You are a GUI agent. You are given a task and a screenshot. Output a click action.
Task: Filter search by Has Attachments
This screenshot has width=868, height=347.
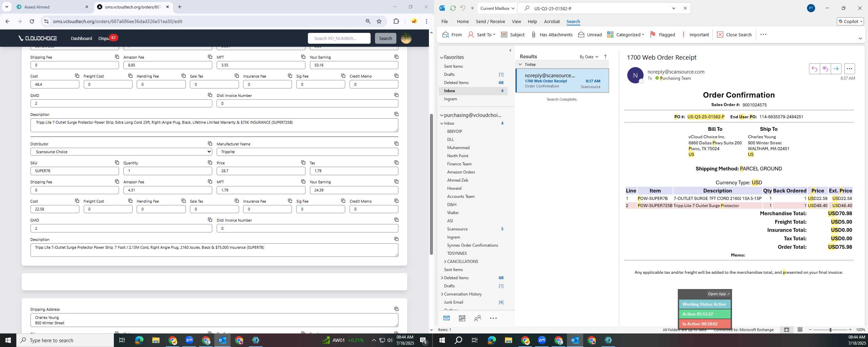pyautogui.click(x=552, y=35)
